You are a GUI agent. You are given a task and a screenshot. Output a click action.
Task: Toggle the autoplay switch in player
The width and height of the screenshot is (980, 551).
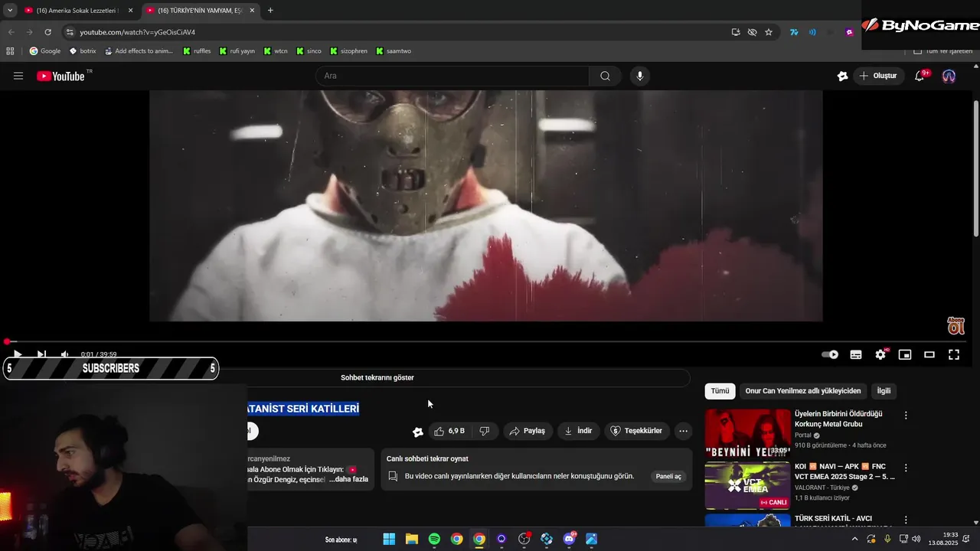click(x=830, y=354)
